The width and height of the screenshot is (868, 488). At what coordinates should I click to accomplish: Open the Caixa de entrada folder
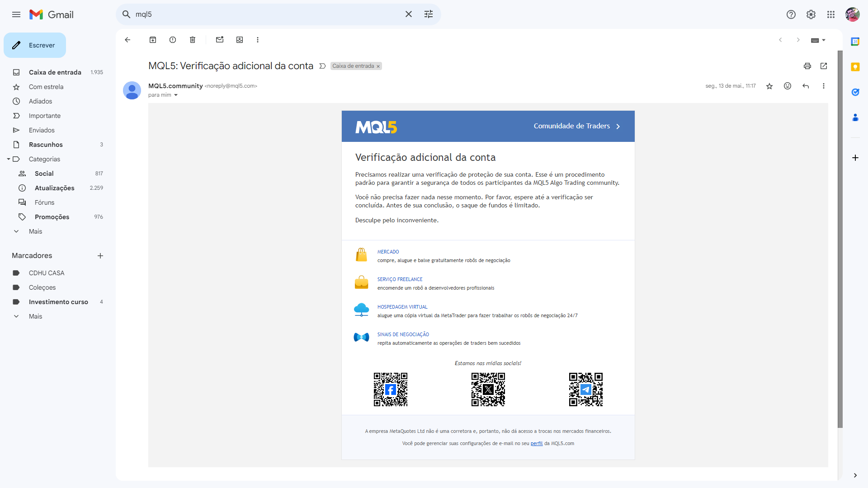[55, 72]
